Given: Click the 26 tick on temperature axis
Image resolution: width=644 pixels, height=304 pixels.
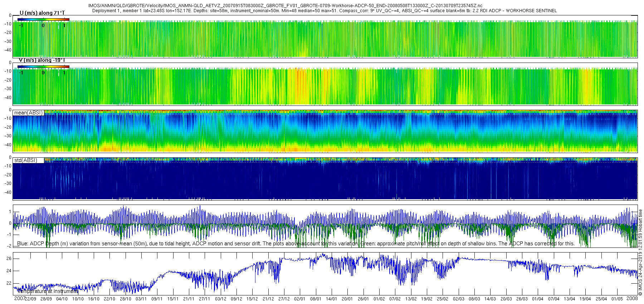Looking at the screenshot, I should (x=9, y=259).
